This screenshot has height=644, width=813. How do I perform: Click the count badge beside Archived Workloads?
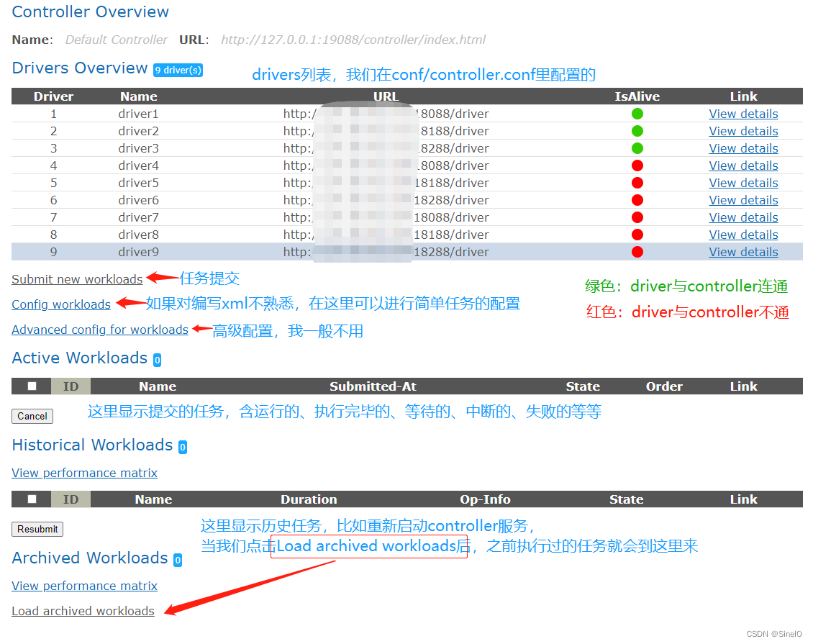(177, 560)
